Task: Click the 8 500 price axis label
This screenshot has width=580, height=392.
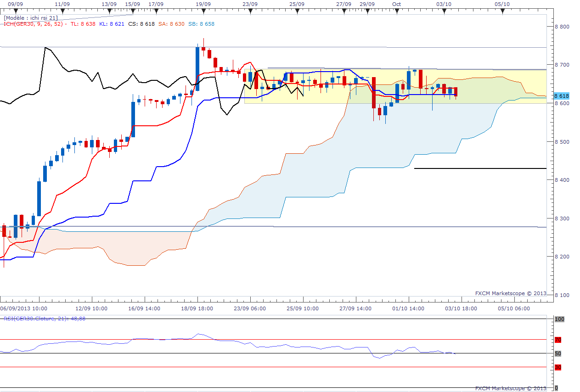Action: click(561, 142)
